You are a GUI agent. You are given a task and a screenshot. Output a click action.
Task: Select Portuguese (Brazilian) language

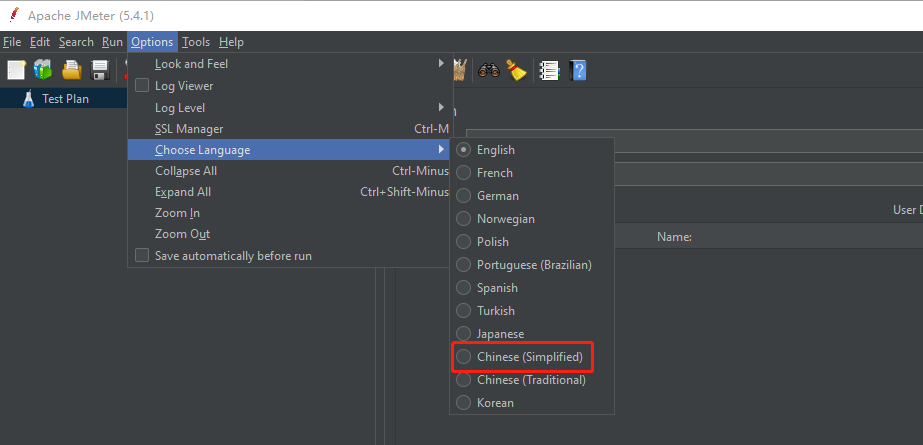tap(533, 265)
